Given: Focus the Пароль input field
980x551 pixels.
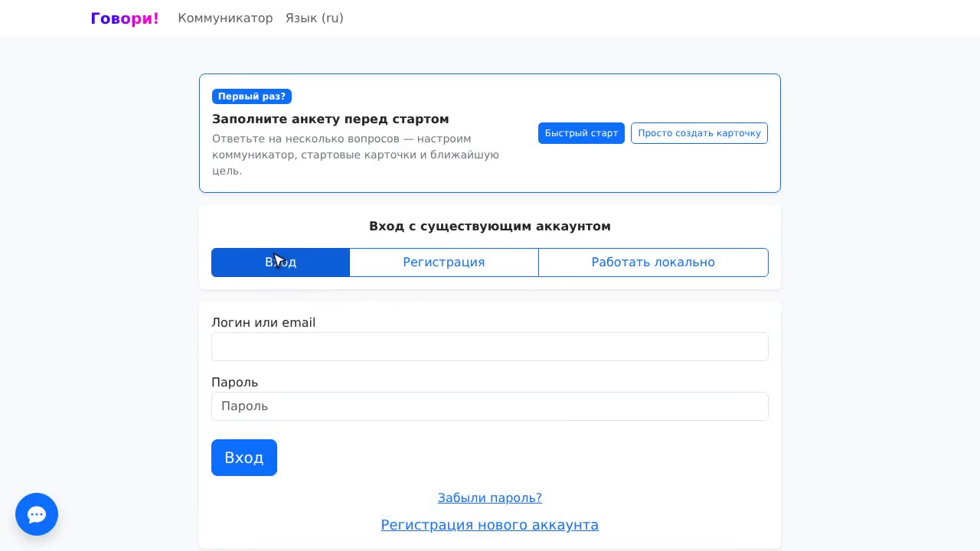Looking at the screenshot, I should [x=490, y=406].
